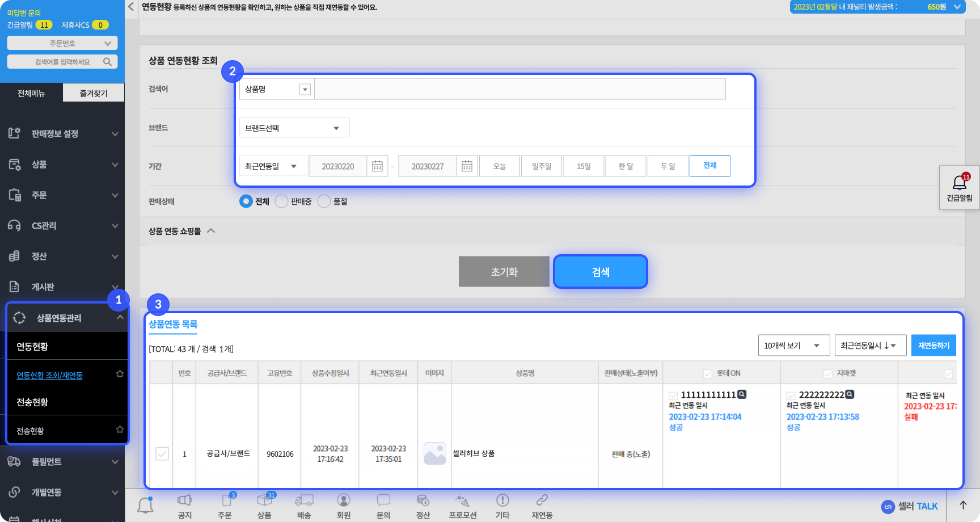The height and width of the screenshot is (522, 980).
Task: Open the 프로모션 icon in bottom bar
Action: (x=462, y=501)
